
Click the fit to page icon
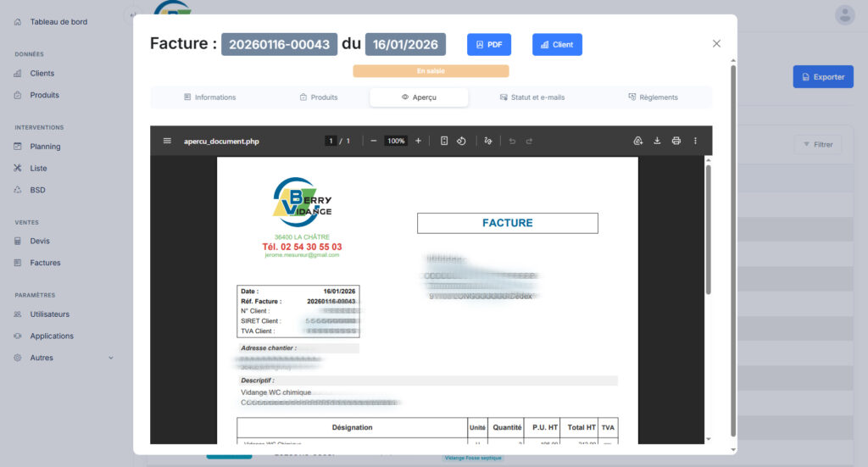click(x=444, y=141)
